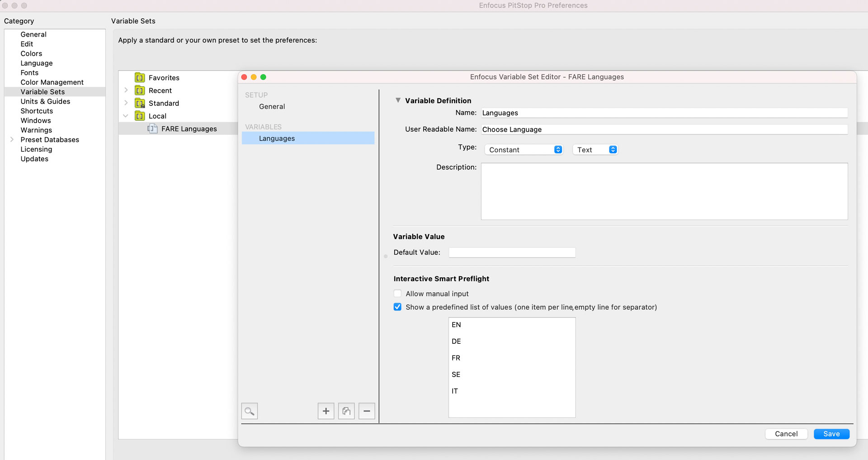Open the Language preferences category
The image size is (868, 460).
(x=37, y=63)
